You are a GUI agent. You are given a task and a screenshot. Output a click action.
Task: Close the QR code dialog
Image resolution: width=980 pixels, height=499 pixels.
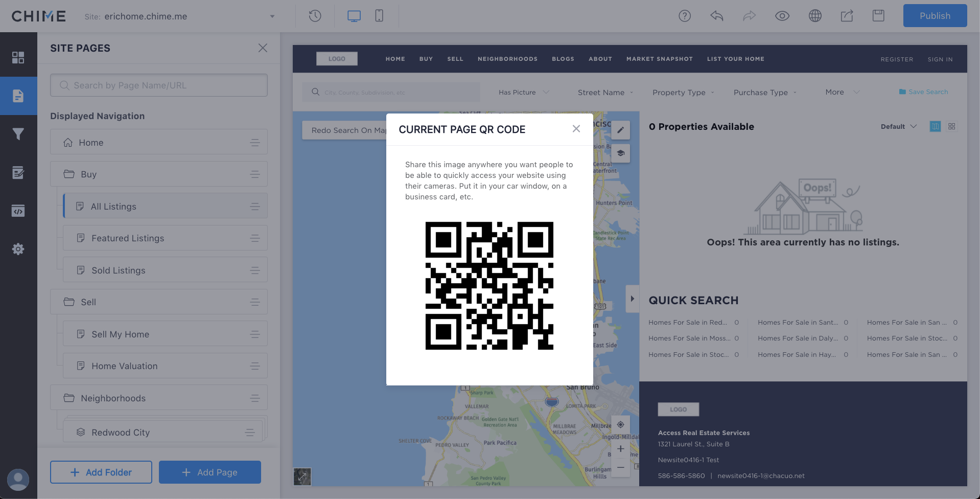(576, 129)
